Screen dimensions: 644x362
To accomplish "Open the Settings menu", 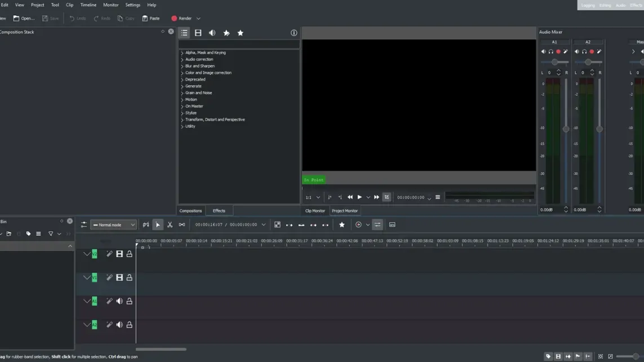I will pyautogui.click(x=132, y=5).
